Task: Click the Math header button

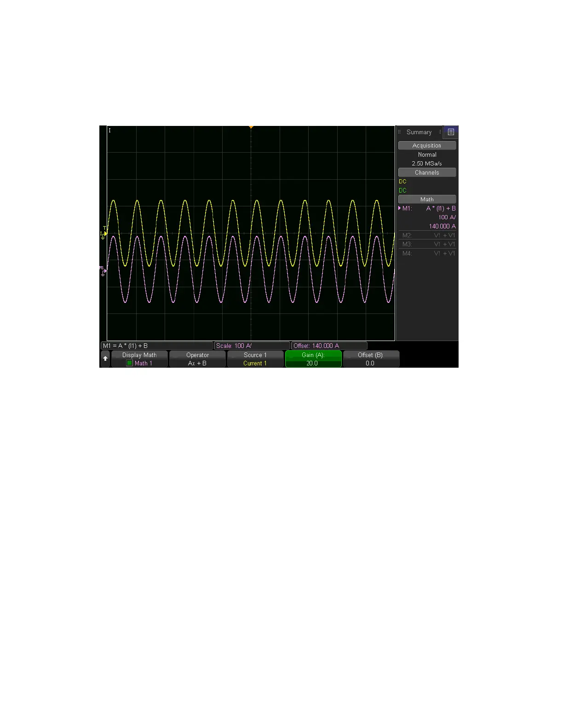Action: pyautogui.click(x=427, y=199)
